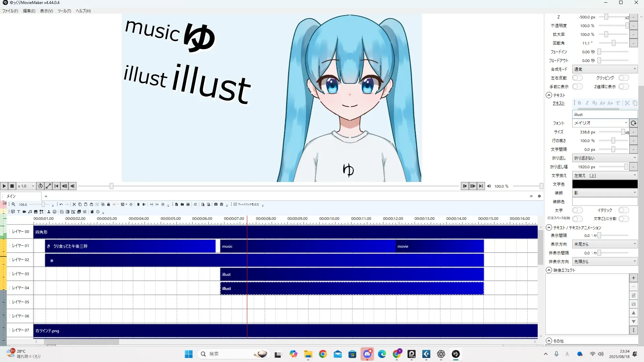Open the 合成モード dropdown
Screen dimensions: 644x362
point(604,69)
